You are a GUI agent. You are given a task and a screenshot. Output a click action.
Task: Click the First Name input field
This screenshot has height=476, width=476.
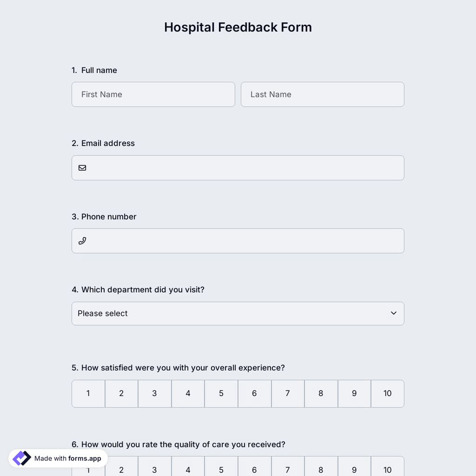(153, 94)
